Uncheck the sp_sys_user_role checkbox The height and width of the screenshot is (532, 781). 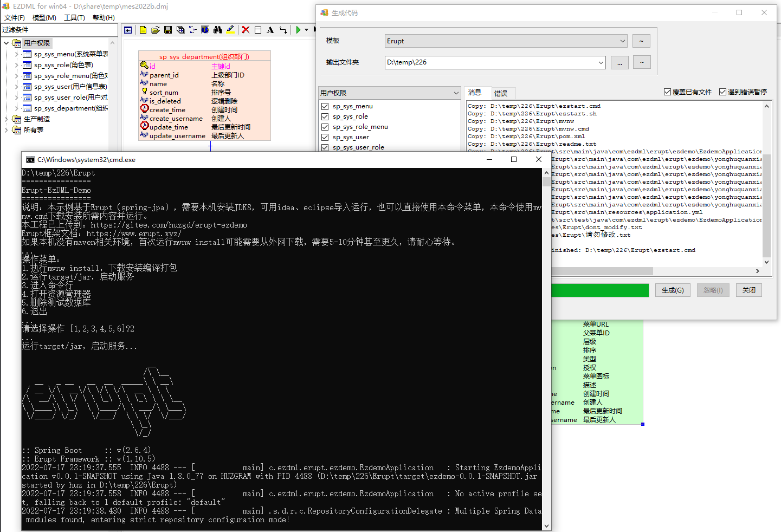pos(325,147)
